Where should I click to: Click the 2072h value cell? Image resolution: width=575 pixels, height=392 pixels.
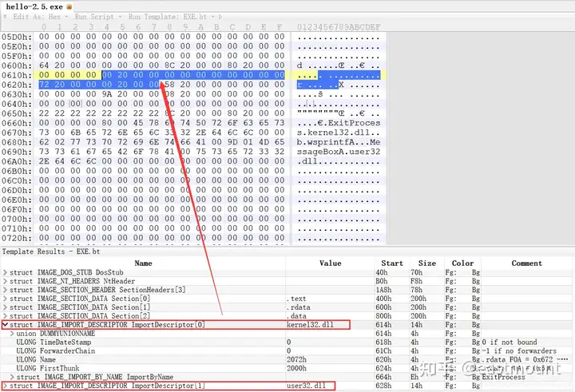(x=296, y=359)
